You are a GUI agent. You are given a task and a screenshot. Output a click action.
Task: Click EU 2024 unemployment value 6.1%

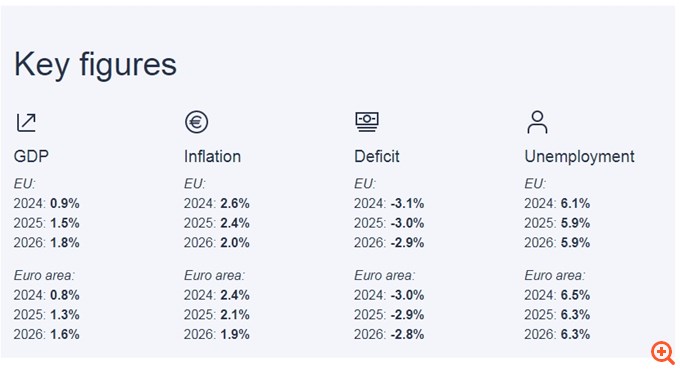click(x=575, y=203)
